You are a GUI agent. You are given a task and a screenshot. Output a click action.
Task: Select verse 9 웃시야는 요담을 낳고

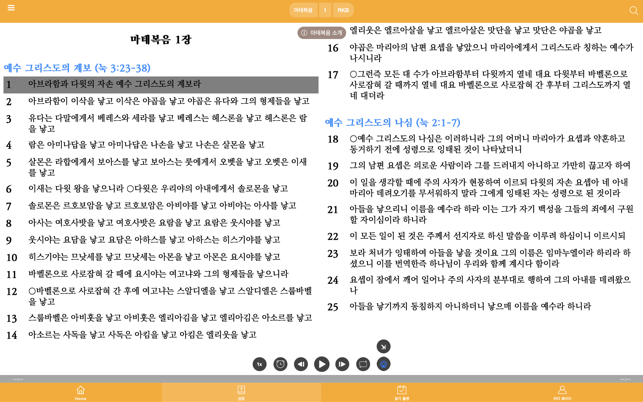pos(161,240)
